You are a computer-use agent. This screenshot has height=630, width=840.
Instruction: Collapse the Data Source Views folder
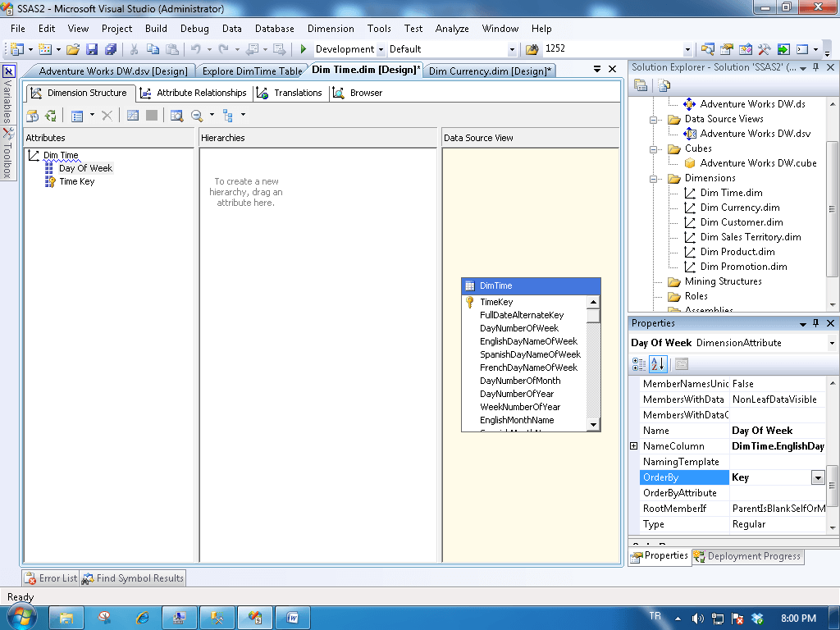click(x=653, y=120)
